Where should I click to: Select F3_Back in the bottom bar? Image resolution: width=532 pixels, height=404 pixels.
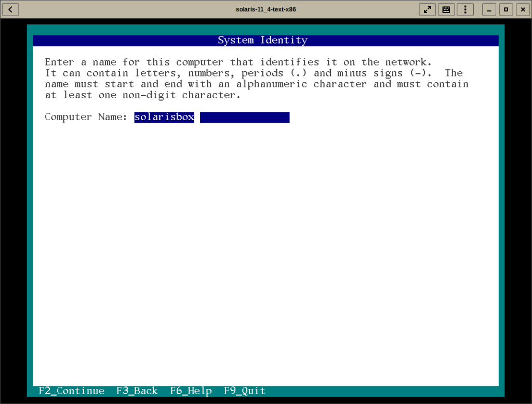click(x=137, y=391)
